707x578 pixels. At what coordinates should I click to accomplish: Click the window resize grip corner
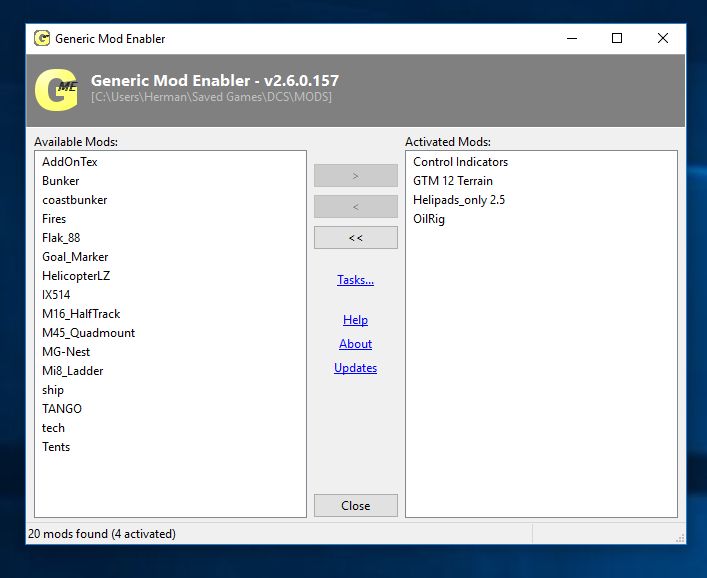click(x=680, y=538)
